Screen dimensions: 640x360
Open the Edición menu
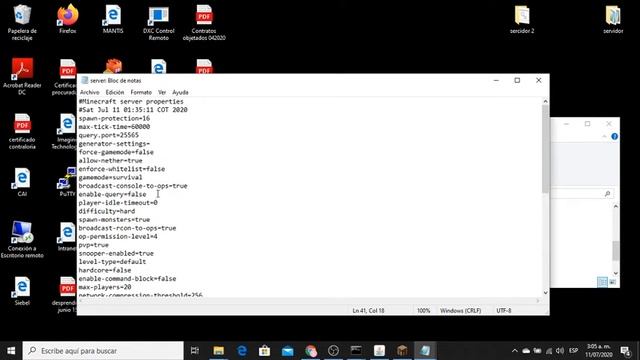click(x=115, y=92)
